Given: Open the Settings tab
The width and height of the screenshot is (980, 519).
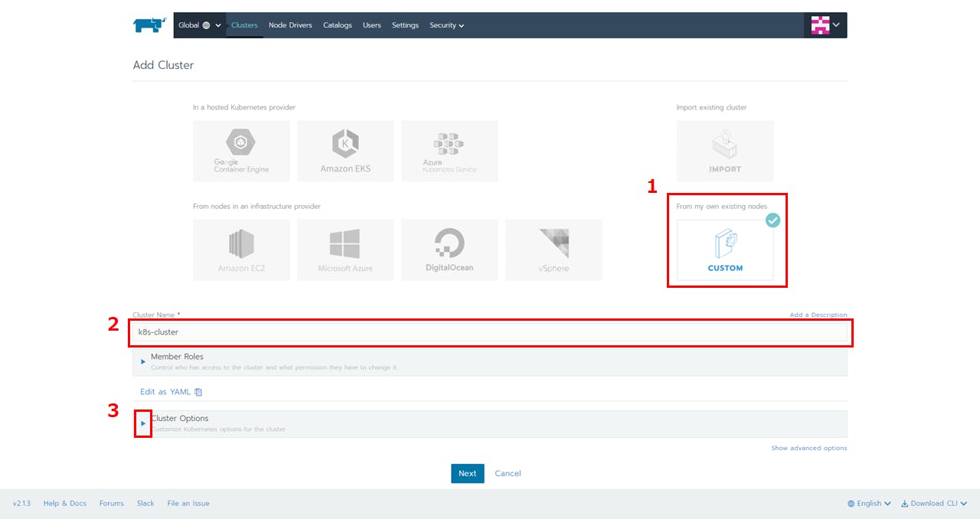Looking at the screenshot, I should [405, 25].
